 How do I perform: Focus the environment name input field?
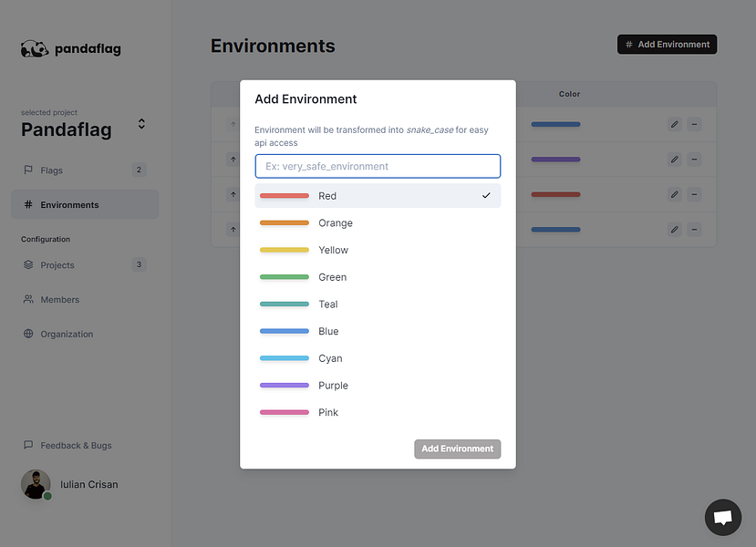pyautogui.click(x=378, y=166)
